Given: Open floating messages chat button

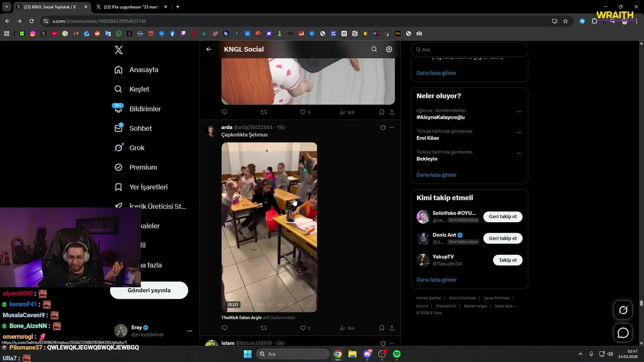Looking at the screenshot, I should (x=623, y=333).
